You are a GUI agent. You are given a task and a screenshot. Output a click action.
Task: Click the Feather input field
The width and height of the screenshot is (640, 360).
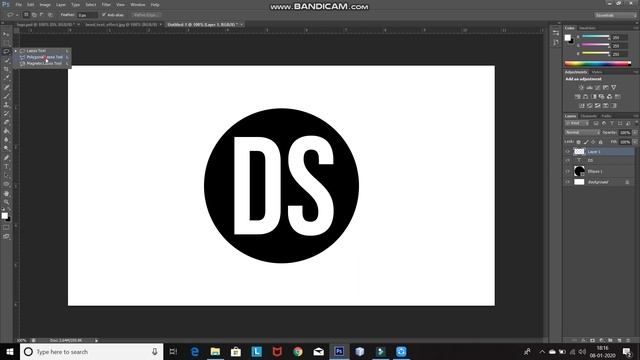point(87,15)
